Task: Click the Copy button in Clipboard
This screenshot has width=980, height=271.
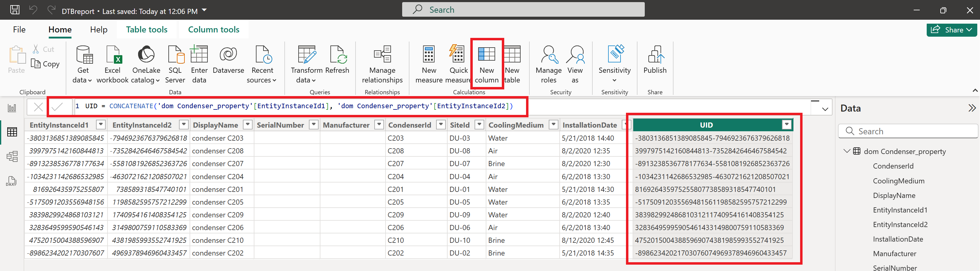Action: pos(45,64)
